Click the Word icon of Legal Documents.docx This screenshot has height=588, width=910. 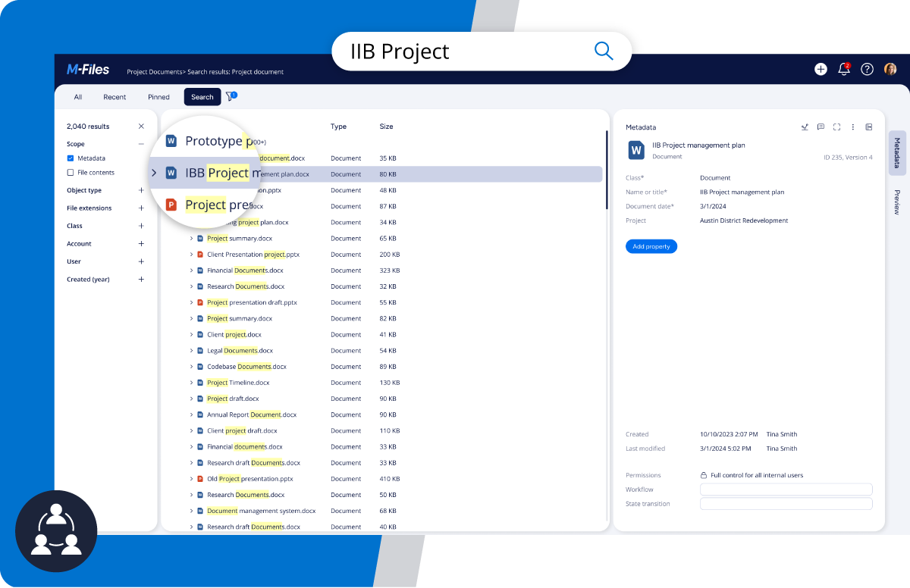click(200, 351)
